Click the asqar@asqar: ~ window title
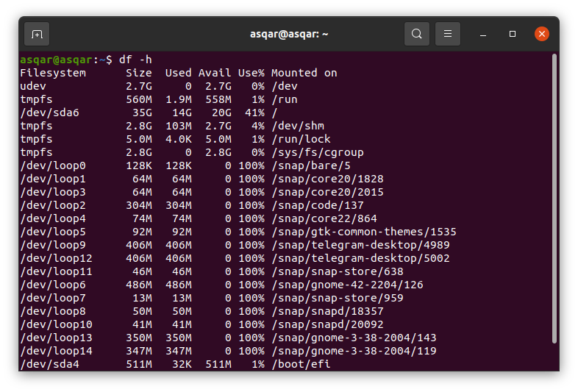 pyautogui.click(x=289, y=34)
